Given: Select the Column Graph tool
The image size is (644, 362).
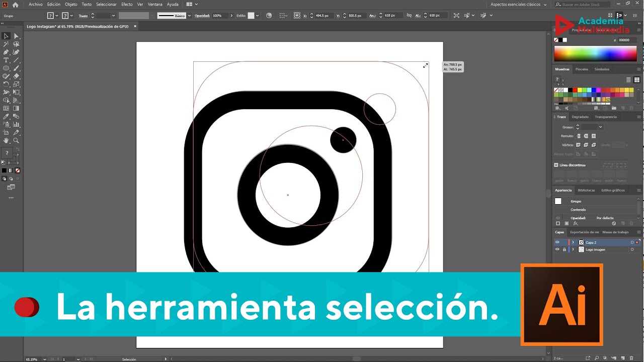Looking at the screenshot, I should (x=16, y=124).
